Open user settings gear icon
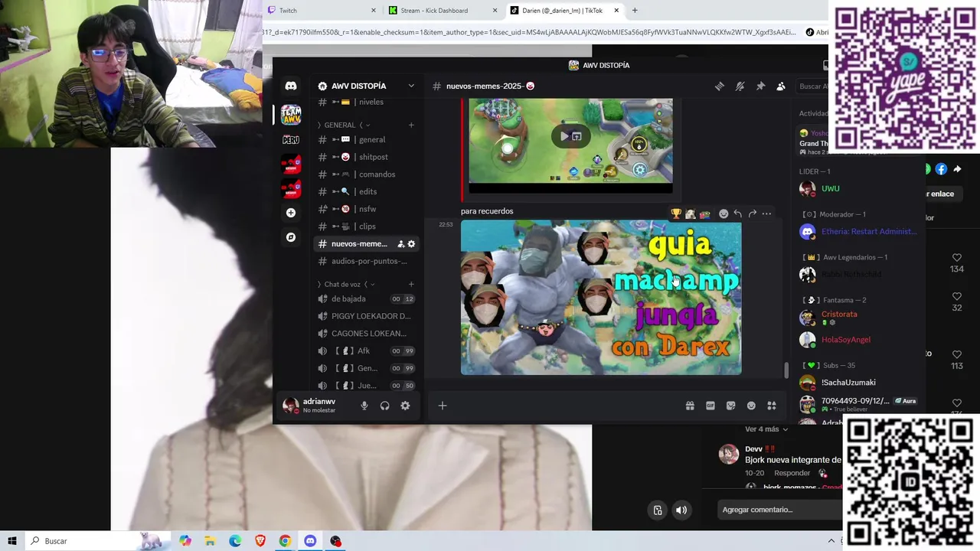Screen dimensions: 980x551 pyautogui.click(x=405, y=406)
